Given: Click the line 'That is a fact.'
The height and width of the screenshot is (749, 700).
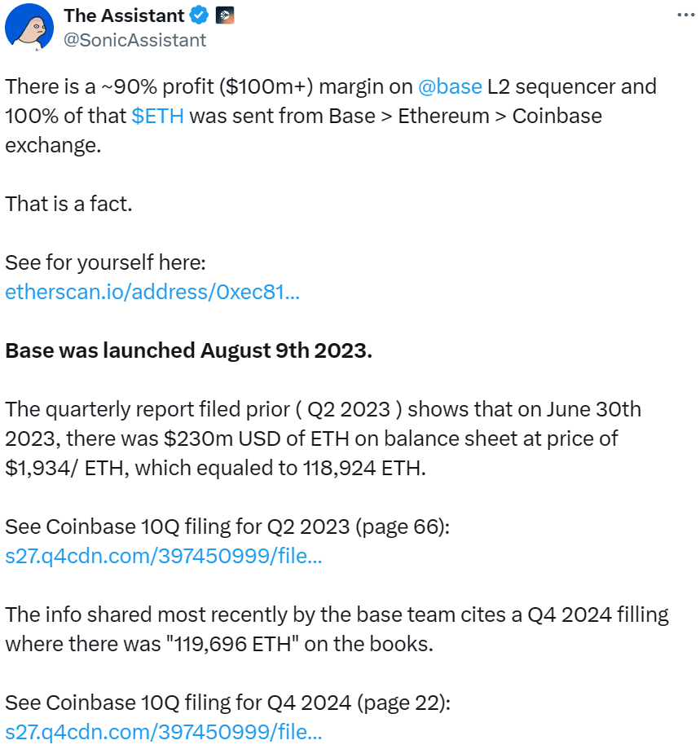Looking at the screenshot, I should tap(68, 204).
